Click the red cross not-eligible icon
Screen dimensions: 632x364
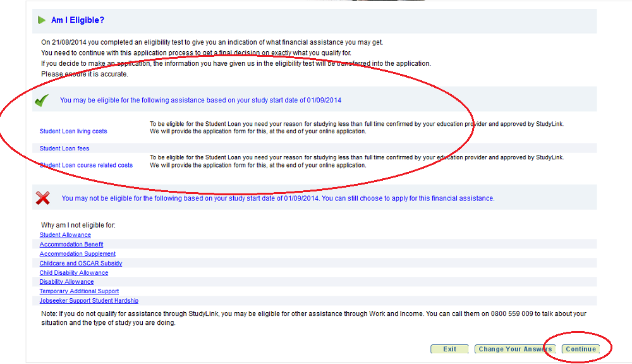[43, 198]
